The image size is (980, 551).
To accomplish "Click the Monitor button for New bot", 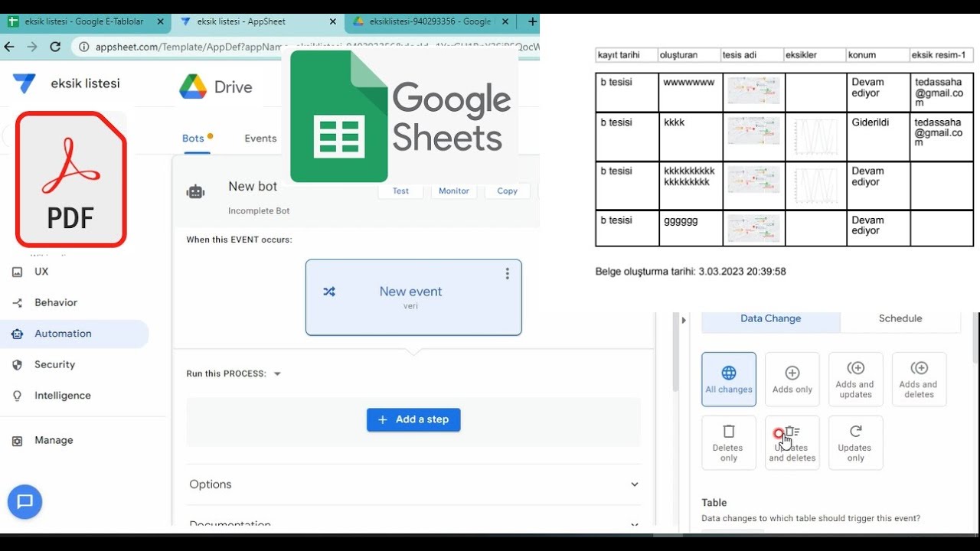I will [454, 191].
